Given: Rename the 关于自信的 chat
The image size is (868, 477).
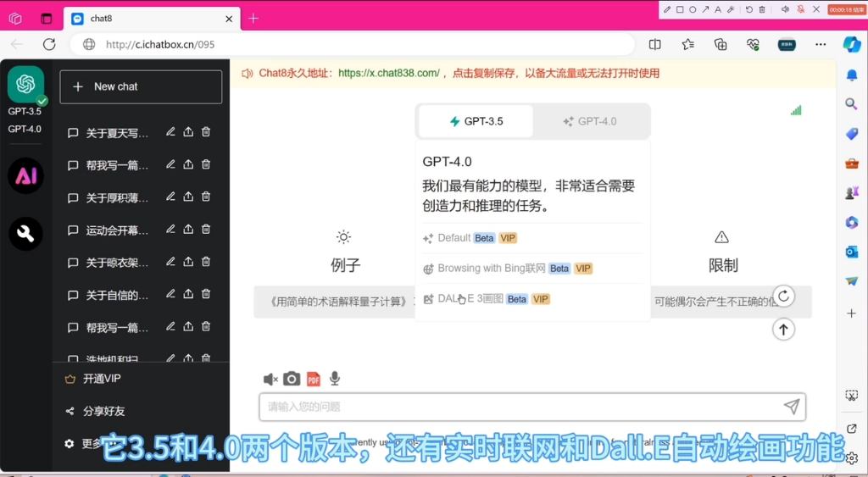Looking at the screenshot, I should click(x=170, y=294).
